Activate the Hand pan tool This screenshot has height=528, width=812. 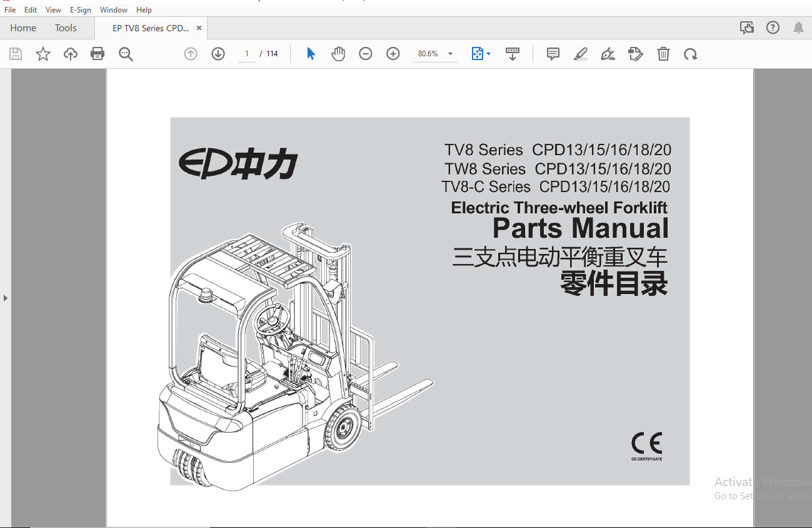click(x=338, y=54)
